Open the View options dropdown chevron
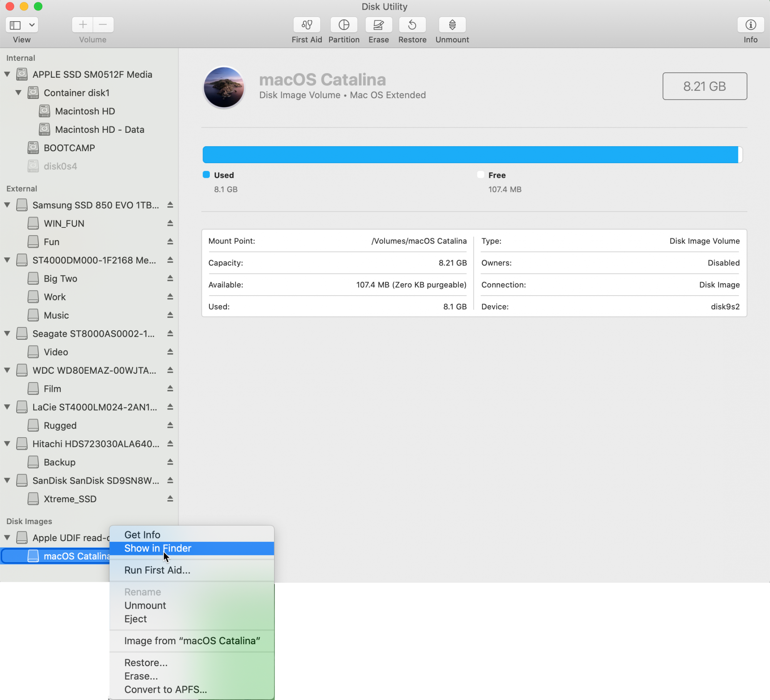Image resolution: width=770 pixels, height=700 pixels. pyautogui.click(x=32, y=25)
